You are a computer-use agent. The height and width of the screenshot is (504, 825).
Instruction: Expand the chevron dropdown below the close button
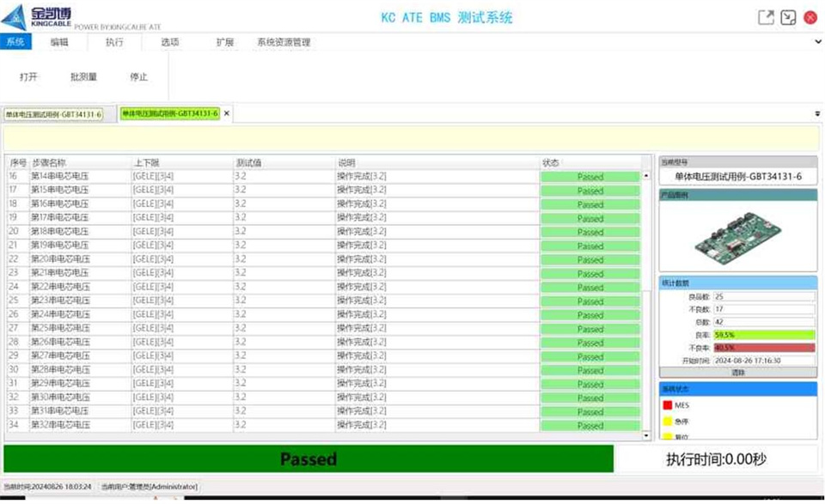click(x=817, y=41)
